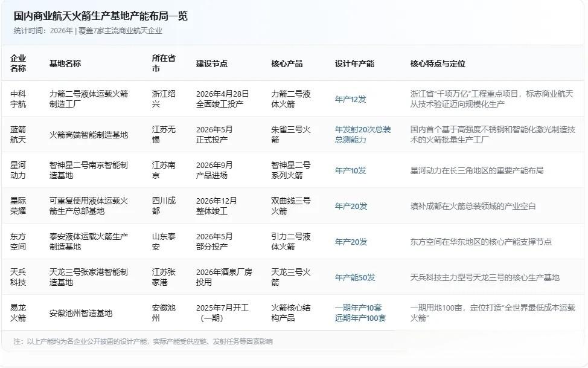
Task: Click the 所在省市 column header
Action: [164, 63]
